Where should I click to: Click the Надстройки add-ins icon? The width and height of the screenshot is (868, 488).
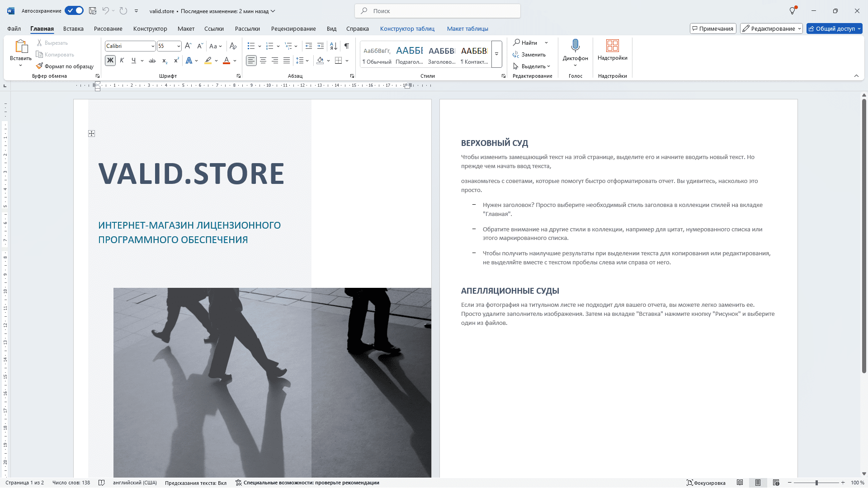coord(613,46)
